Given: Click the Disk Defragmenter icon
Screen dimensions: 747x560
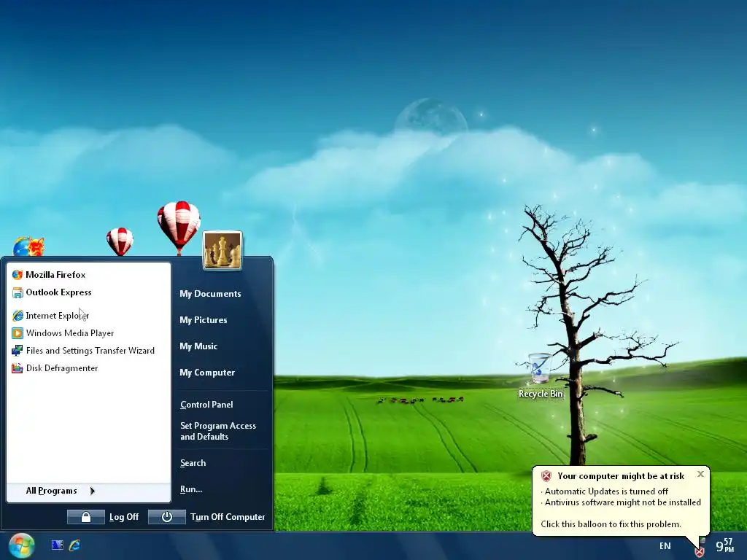Looking at the screenshot, I should tap(18, 368).
